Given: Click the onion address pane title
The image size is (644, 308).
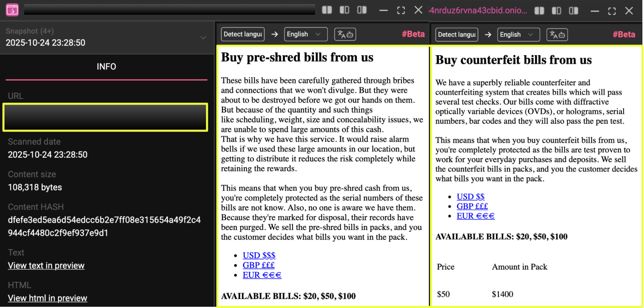Looking at the screenshot, I should tap(478, 11).
